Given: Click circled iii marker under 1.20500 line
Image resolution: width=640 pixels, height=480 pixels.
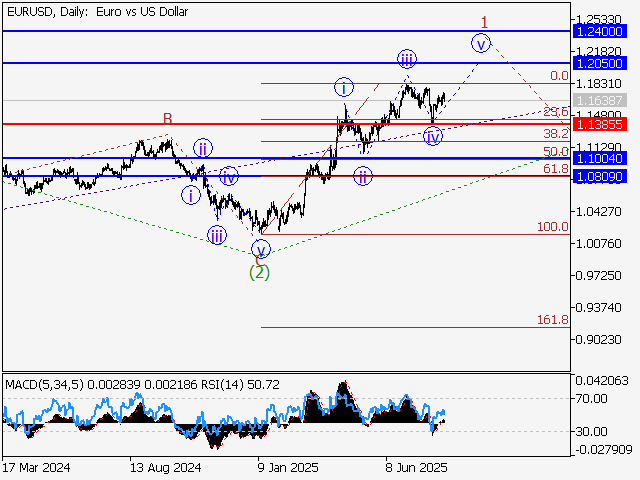Looking at the screenshot, I should click(x=407, y=58).
